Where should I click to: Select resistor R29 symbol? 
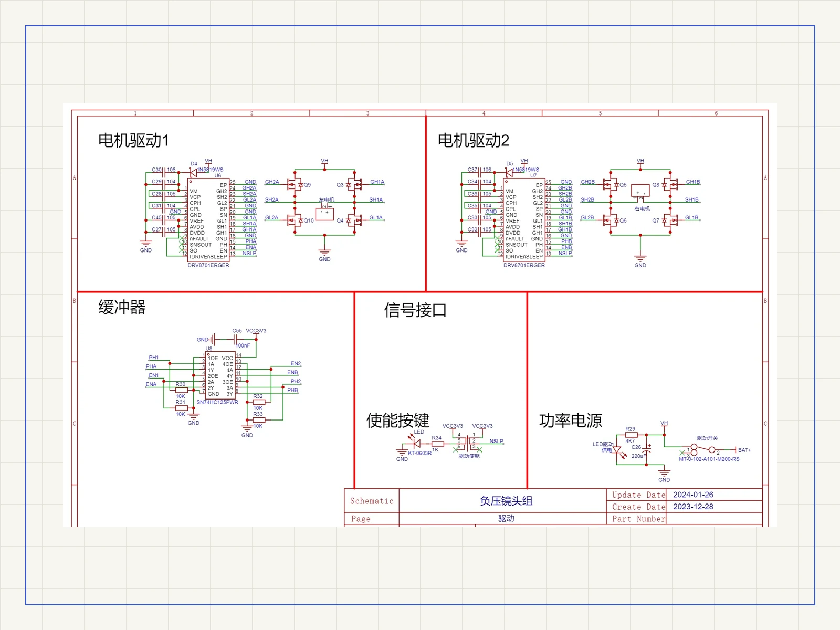631,435
